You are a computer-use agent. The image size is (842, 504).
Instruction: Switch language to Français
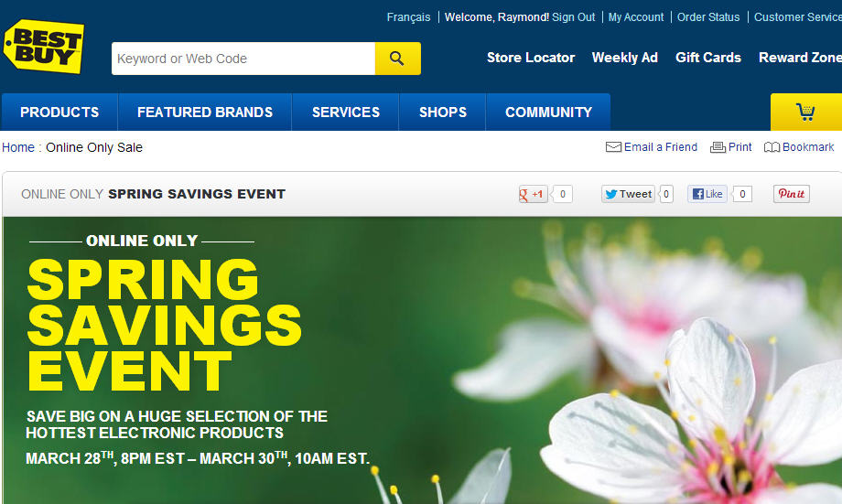pos(408,17)
